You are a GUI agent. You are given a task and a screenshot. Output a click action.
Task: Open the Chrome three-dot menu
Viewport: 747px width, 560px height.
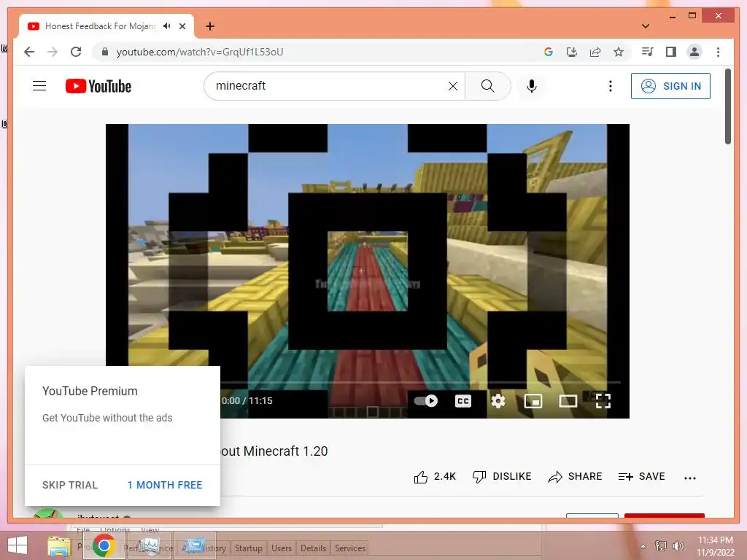pos(718,52)
